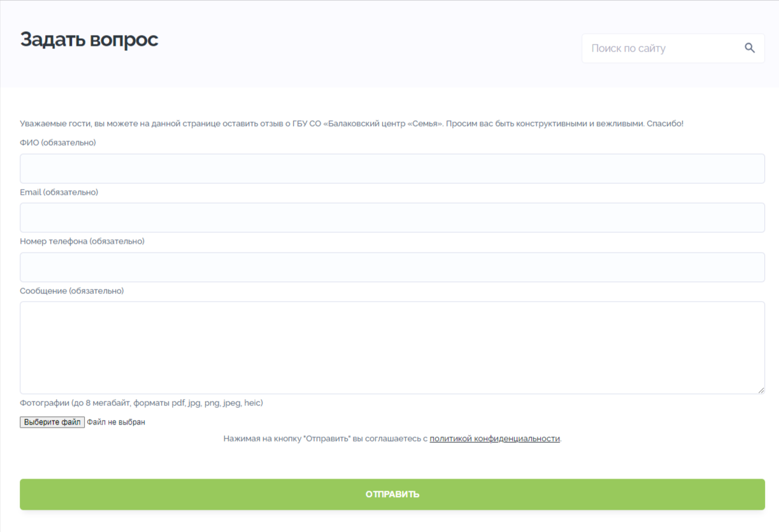
Task: Focus the Номер телефона input field
Action: [x=392, y=267]
